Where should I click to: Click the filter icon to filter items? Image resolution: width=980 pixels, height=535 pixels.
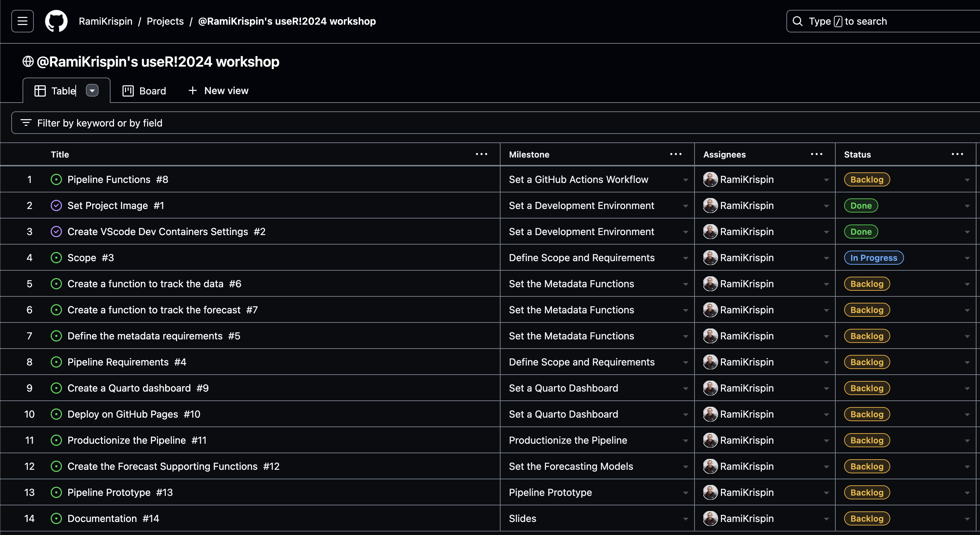[25, 123]
